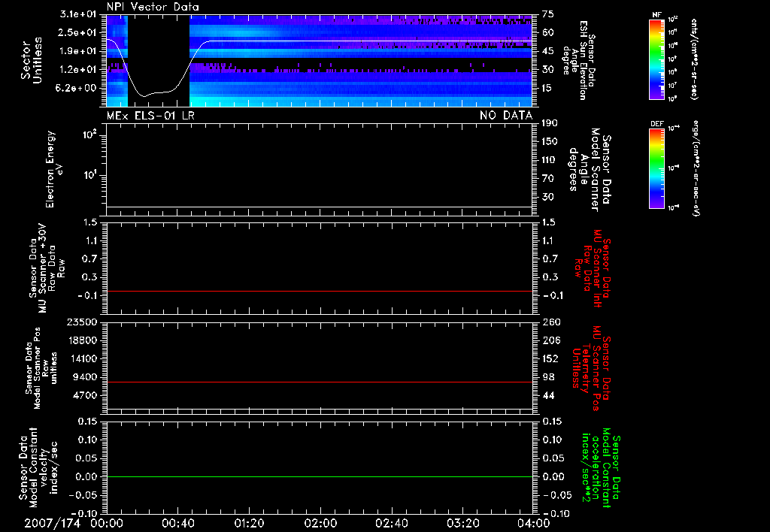Click the 70 scanner angle tick
Image resolution: width=770 pixels, height=532 pixels.
click(x=547, y=178)
